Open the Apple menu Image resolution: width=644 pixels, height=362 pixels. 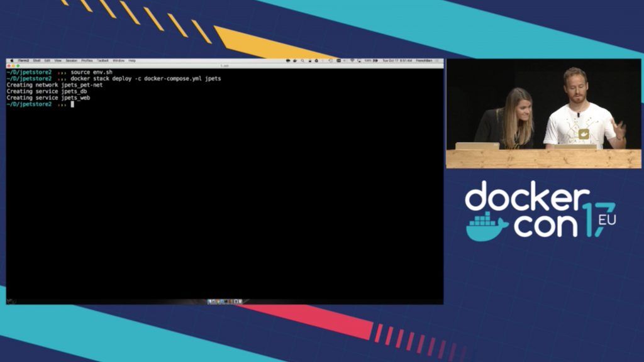(x=12, y=61)
